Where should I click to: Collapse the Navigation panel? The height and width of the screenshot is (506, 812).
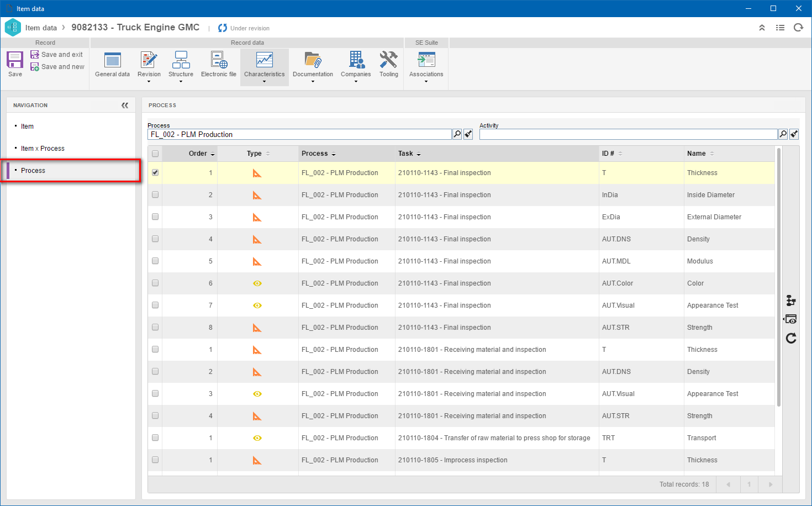(x=125, y=105)
